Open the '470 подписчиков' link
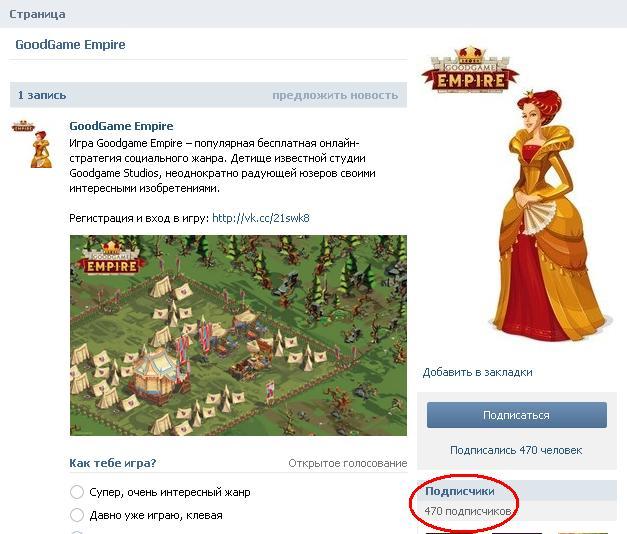This screenshot has width=627, height=534. tap(468, 511)
